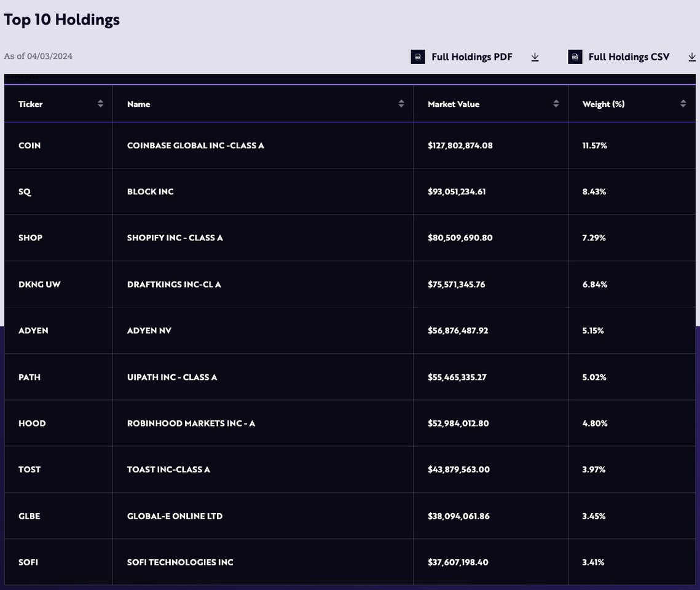Image resolution: width=700 pixels, height=590 pixels.
Task: Click market value $93,051,234.61
Action: point(457,192)
